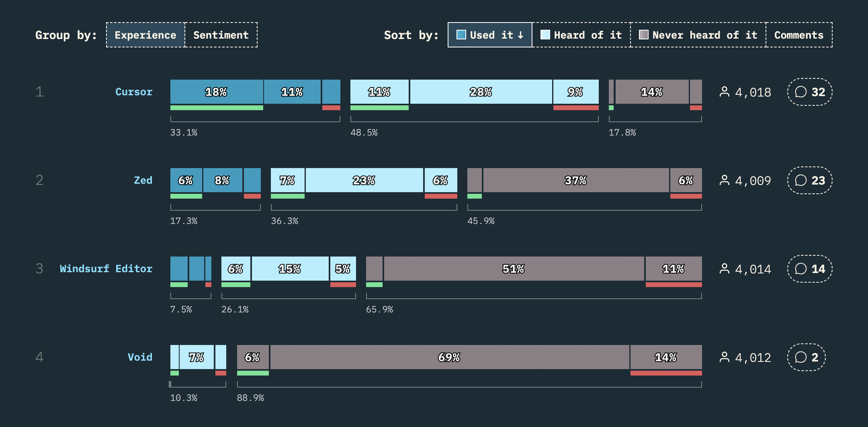Click the respondents person icon for Cursor
Image resolution: width=868 pixels, height=427 pixels.
point(725,92)
